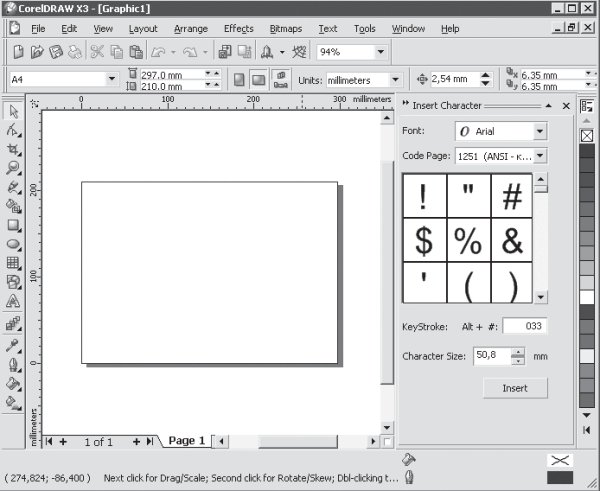Open the Undo history dropdown arrow
This screenshot has width=600, height=491.
click(x=173, y=52)
